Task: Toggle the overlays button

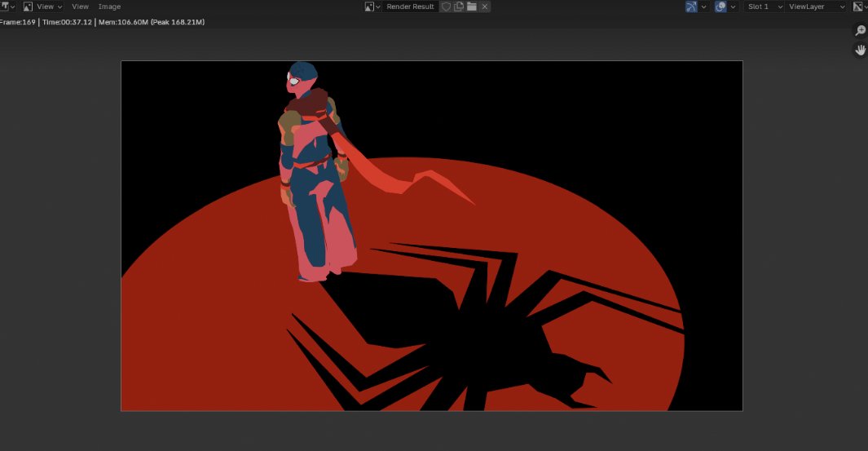Action: point(720,7)
